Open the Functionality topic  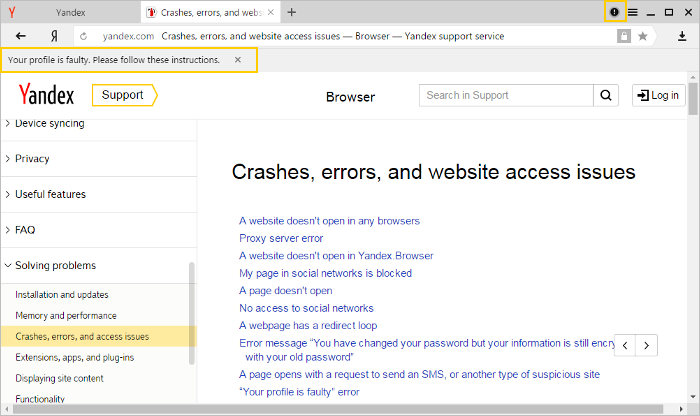[40, 399]
